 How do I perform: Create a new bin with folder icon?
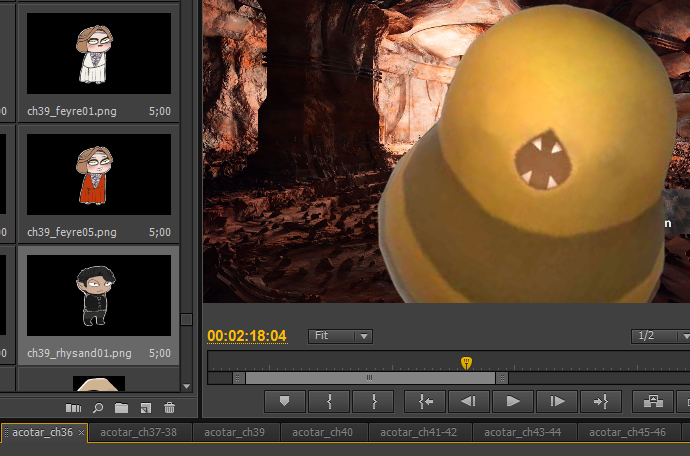tap(121, 408)
